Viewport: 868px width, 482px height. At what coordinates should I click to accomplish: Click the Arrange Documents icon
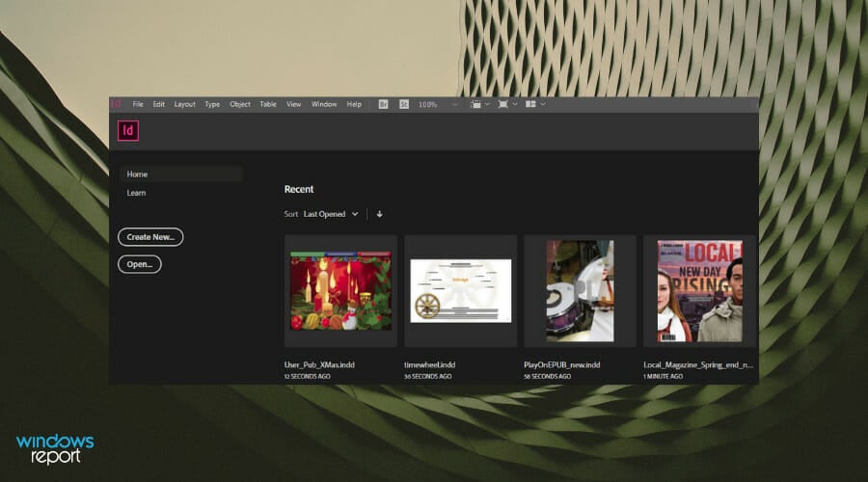pyautogui.click(x=530, y=104)
